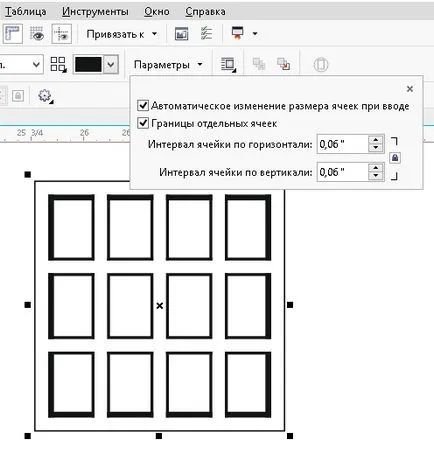The image size is (434, 454).
Task: Click the horizontal cell spacing input field
Action: [342, 144]
